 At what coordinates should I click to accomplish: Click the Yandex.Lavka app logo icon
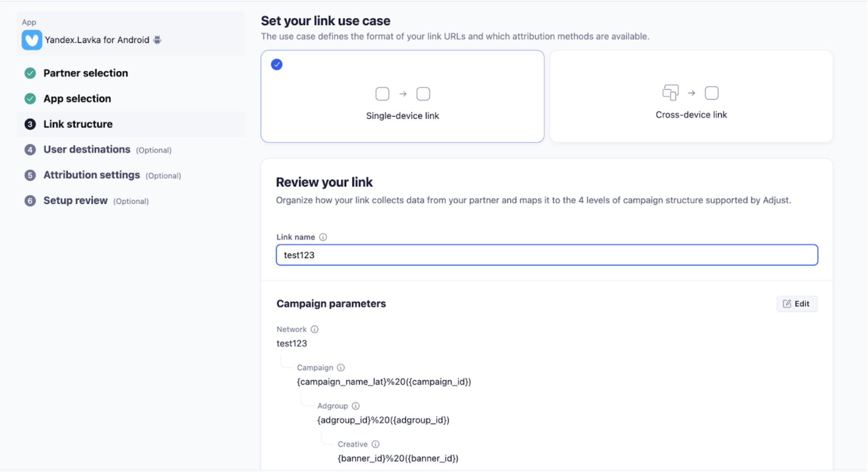click(32, 40)
